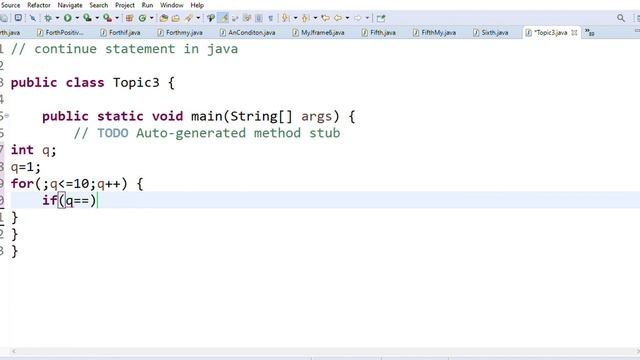Image resolution: width=640 pixels, height=360 pixels.
Task: Click the Forward navigation arrow icon
Action: click(x=358, y=18)
